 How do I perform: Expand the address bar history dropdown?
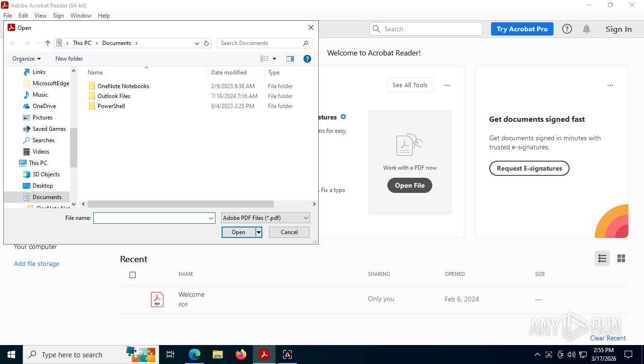197,43
